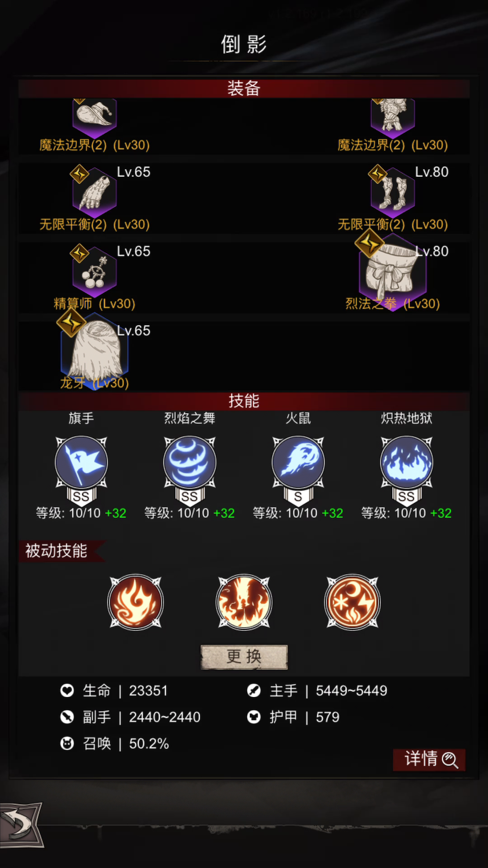Tap the 更换 replace button
Image resolution: width=488 pixels, height=868 pixels.
tap(244, 657)
